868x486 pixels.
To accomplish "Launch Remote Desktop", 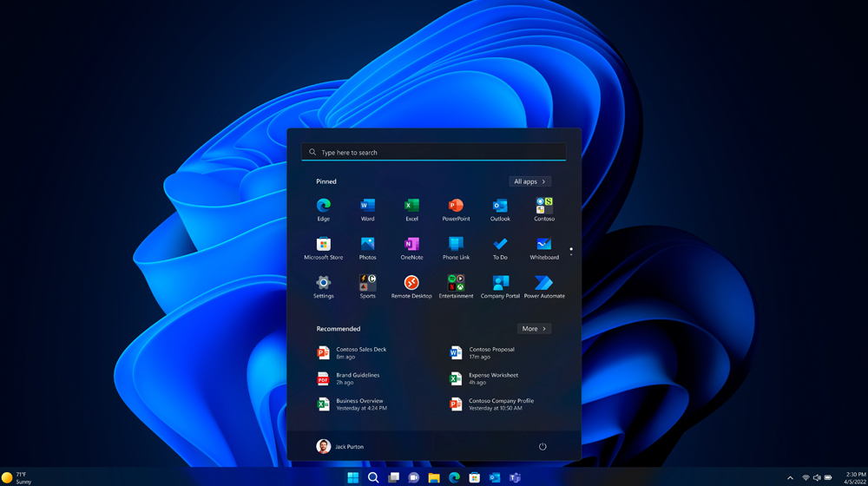I will tap(411, 286).
